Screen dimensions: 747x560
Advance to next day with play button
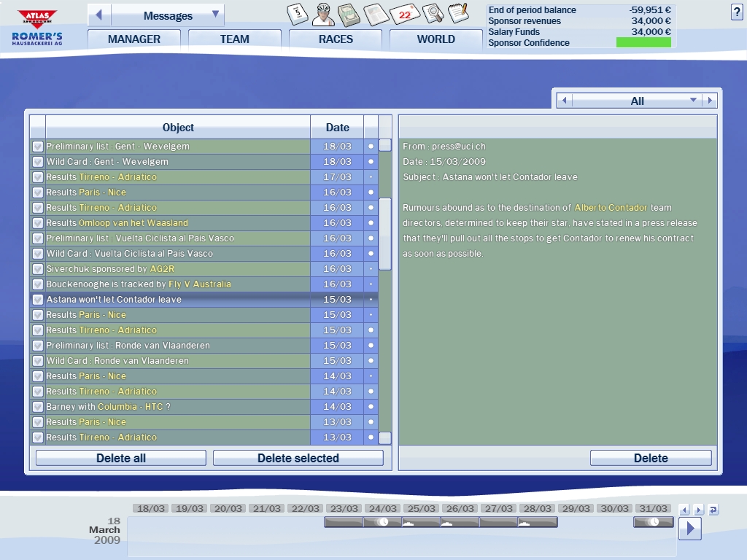(x=689, y=528)
